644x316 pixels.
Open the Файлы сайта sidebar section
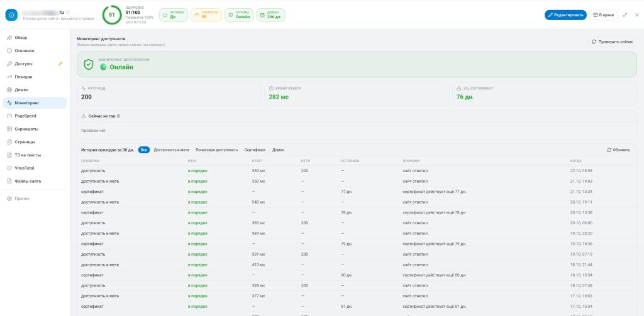coord(35,181)
